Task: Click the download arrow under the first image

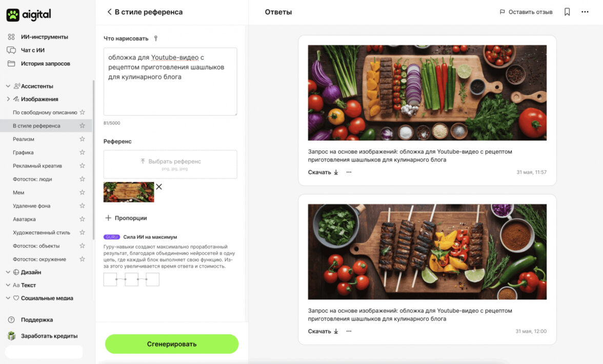Action: tap(336, 172)
